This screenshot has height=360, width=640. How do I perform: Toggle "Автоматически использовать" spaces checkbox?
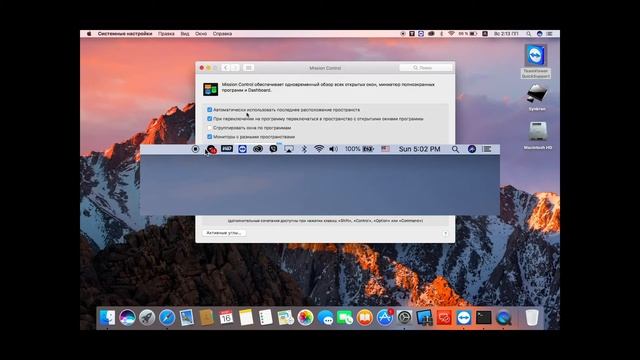(x=209, y=110)
